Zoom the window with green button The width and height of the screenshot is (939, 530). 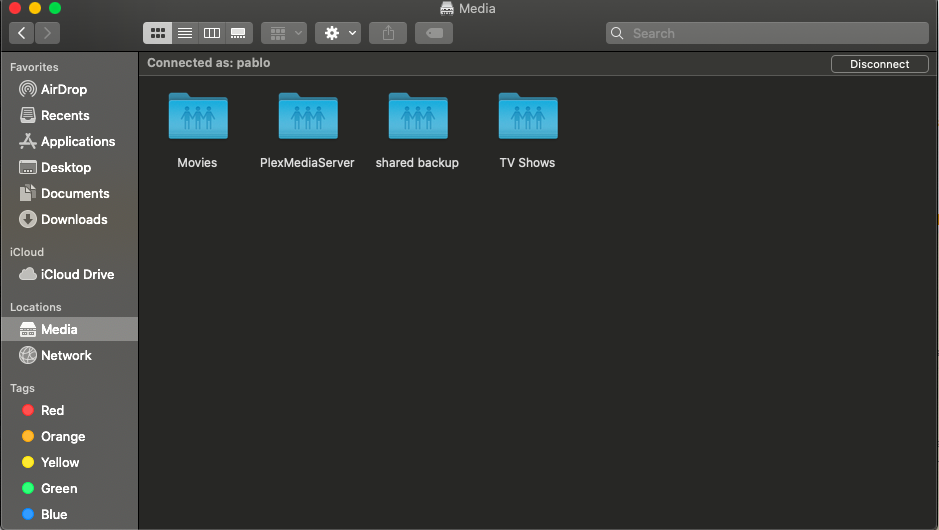(x=54, y=8)
